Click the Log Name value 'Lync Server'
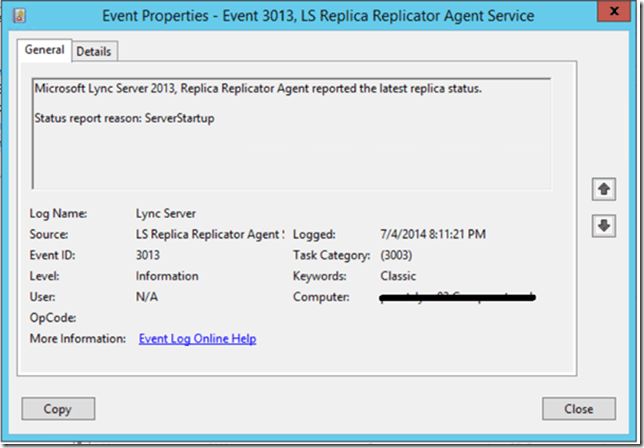The height and width of the screenshot is (448, 644). (166, 213)
